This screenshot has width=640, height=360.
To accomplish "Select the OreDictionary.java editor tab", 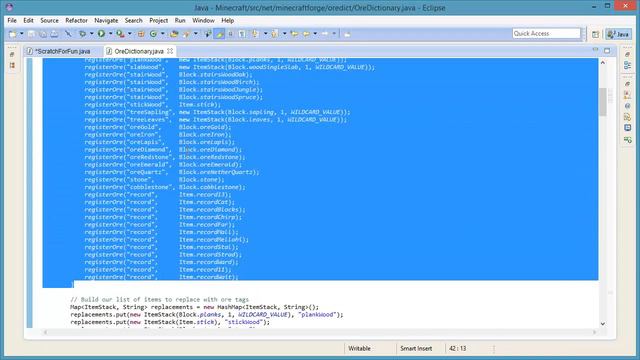I will click(x=139, y=51).
